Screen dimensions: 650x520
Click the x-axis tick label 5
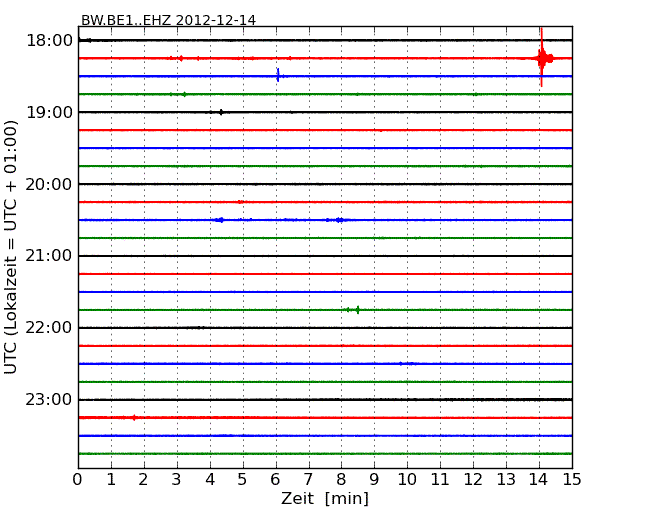click(242, 479)
